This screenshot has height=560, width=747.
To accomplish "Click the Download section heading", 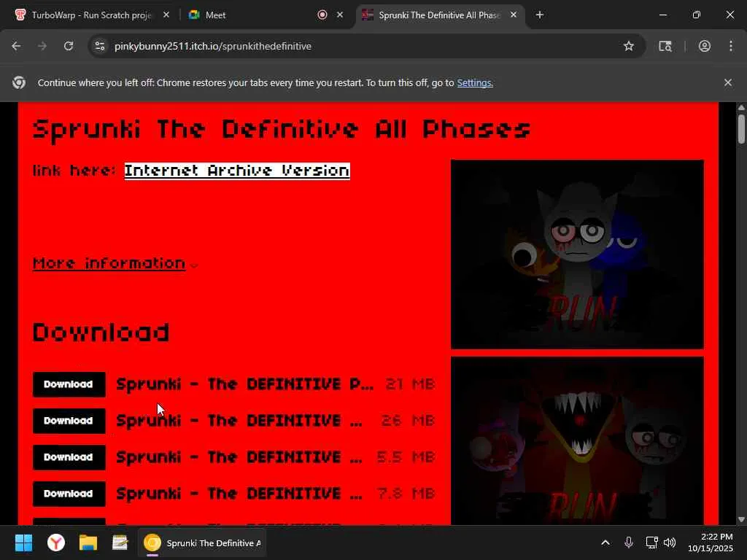I will pyautogui.click(x=101, y=332).
